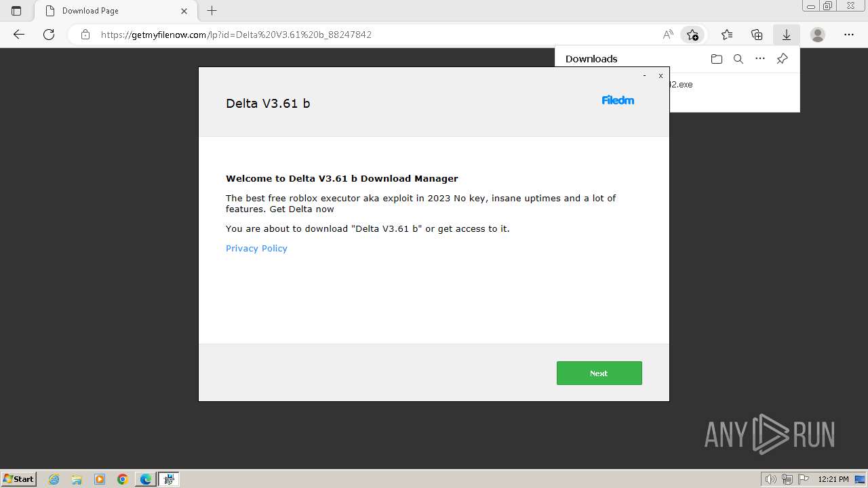Launch Chrome from taskbar
The image size is (868, 488).
coord(123,479)
